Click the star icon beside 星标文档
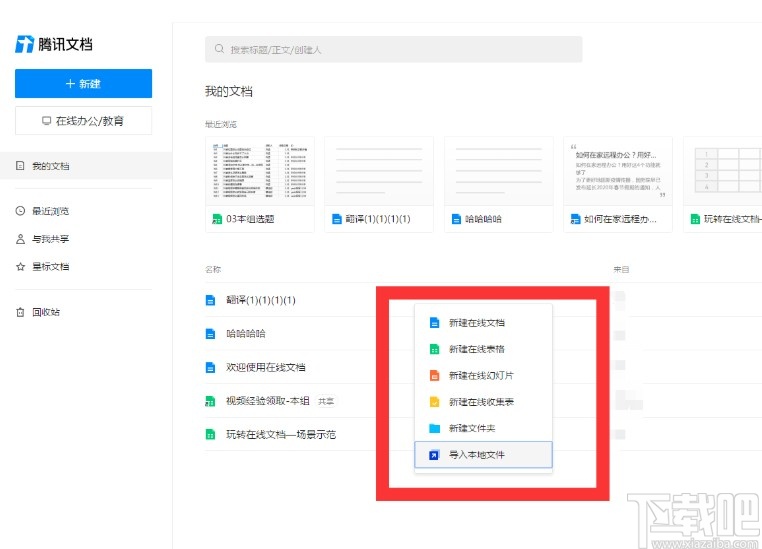762x549 pixels. 20,267
